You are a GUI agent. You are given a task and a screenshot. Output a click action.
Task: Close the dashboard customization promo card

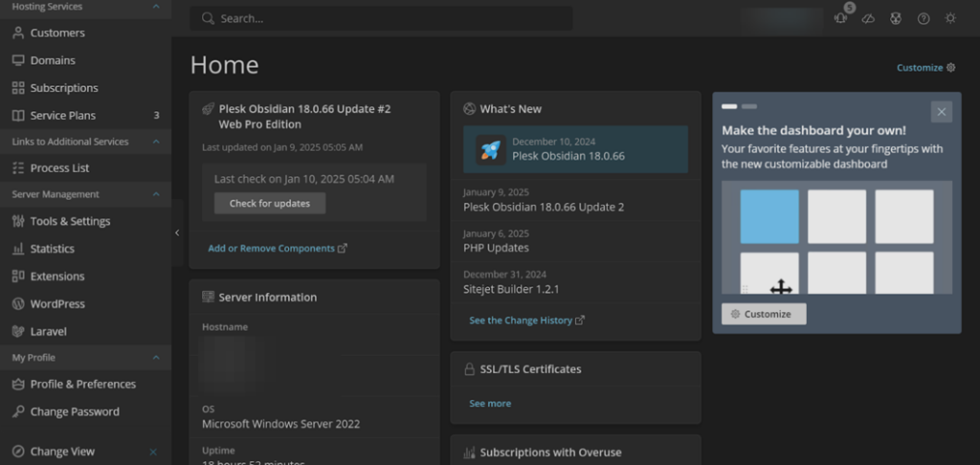941,112
